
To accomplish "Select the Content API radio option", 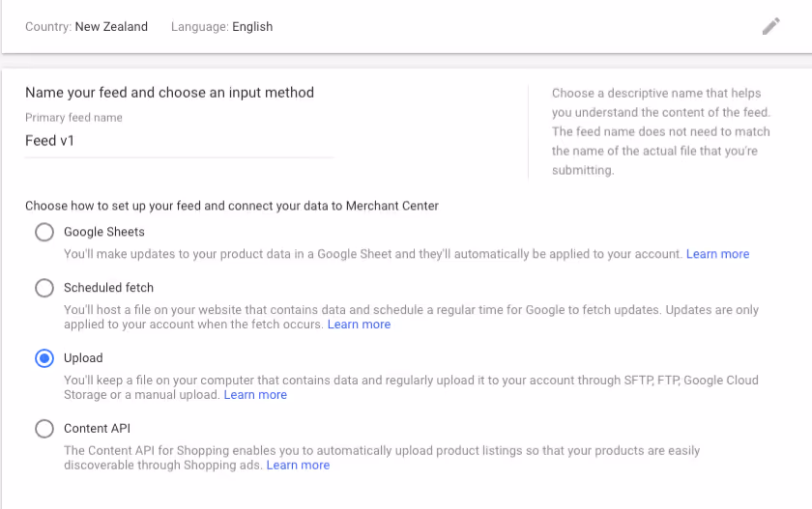I will 44,429.
